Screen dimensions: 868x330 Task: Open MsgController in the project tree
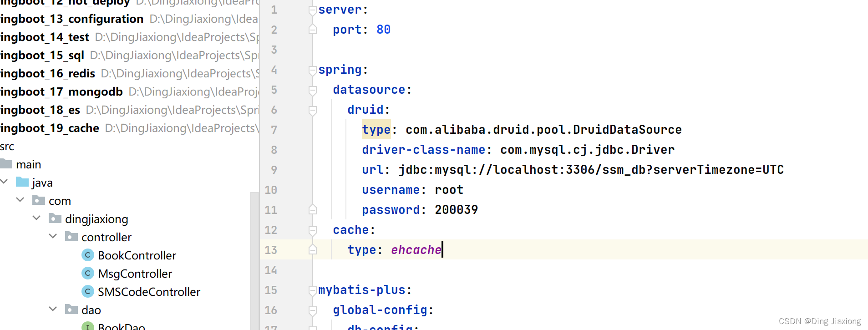pos(135,274)
